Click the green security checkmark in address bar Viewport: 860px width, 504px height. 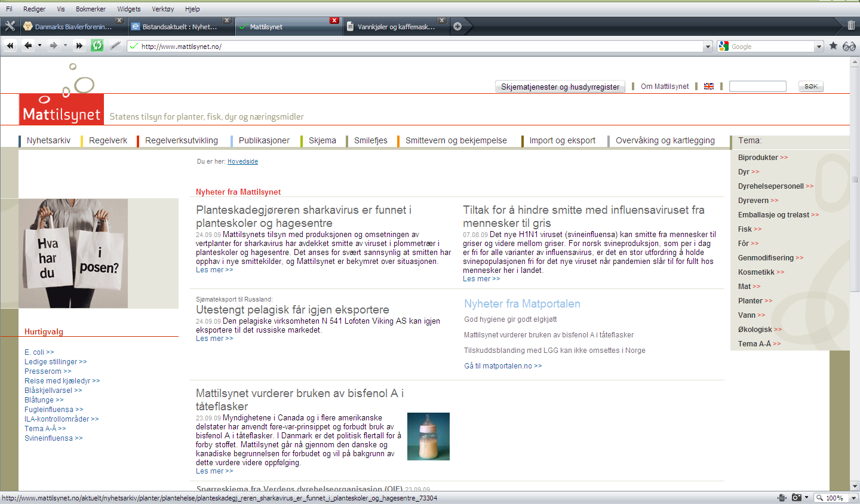134,46
